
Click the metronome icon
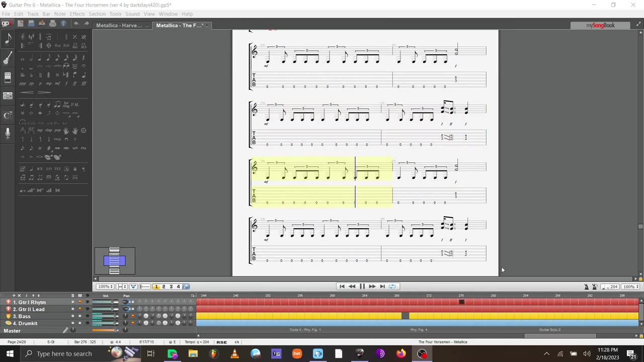586,287
